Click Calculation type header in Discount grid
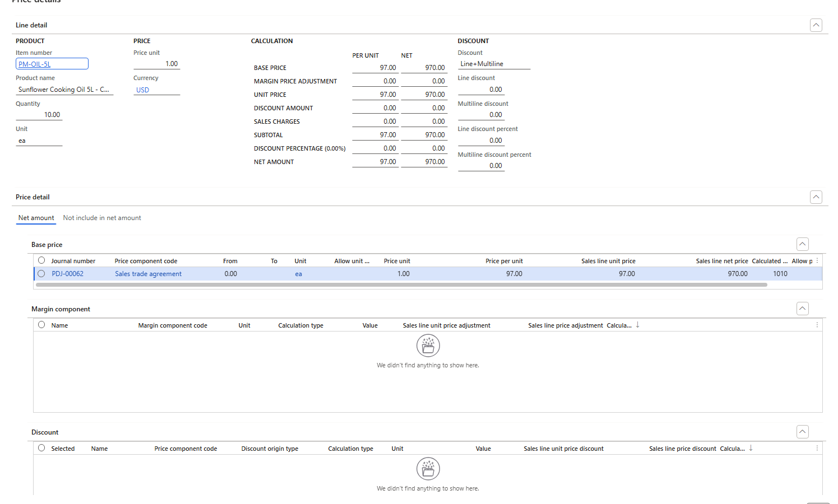The height and width of the screenshot is (504, 838). point(350,449)
